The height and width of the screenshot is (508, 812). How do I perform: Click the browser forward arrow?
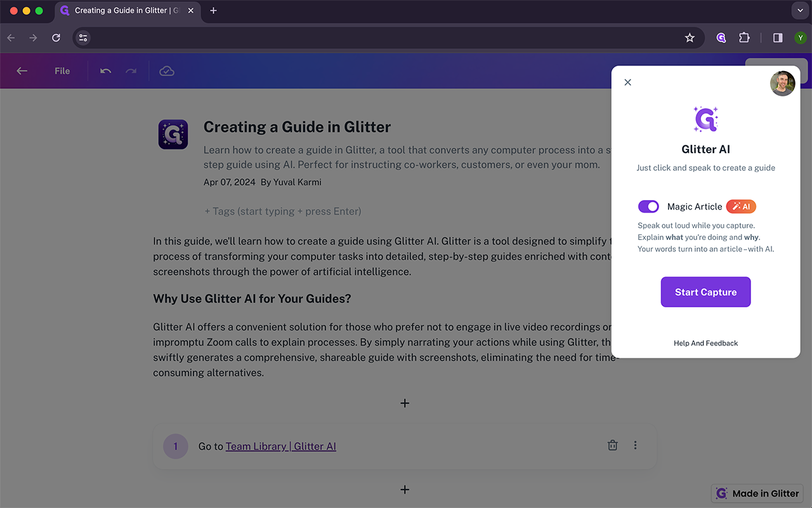[33, 38]
